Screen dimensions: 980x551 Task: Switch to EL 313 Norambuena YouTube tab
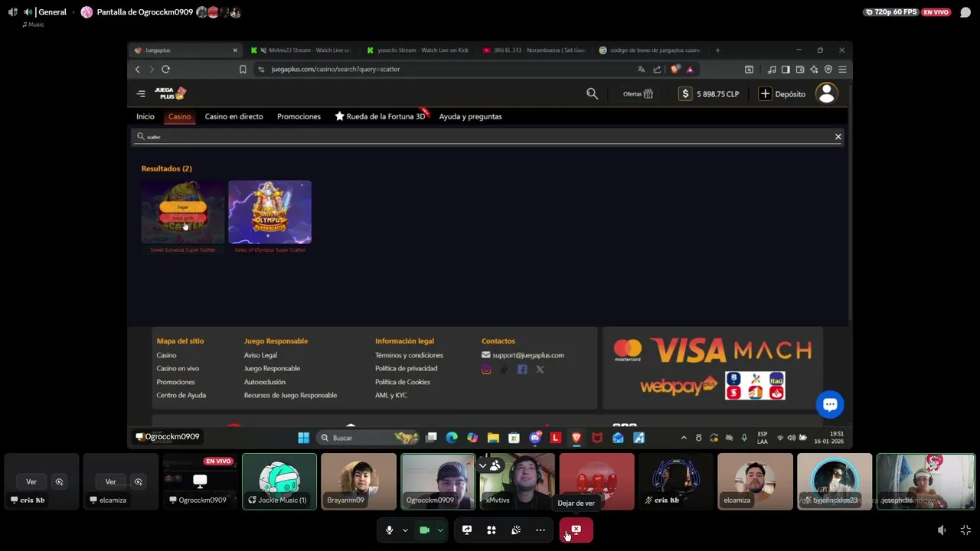pyautogui.click(x=534, y=50)
